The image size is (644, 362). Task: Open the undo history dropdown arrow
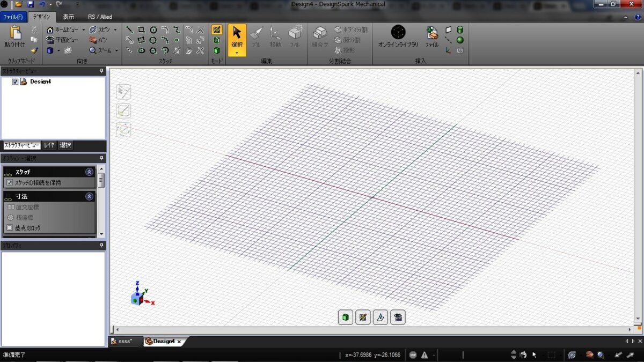(x=49, y=4)
